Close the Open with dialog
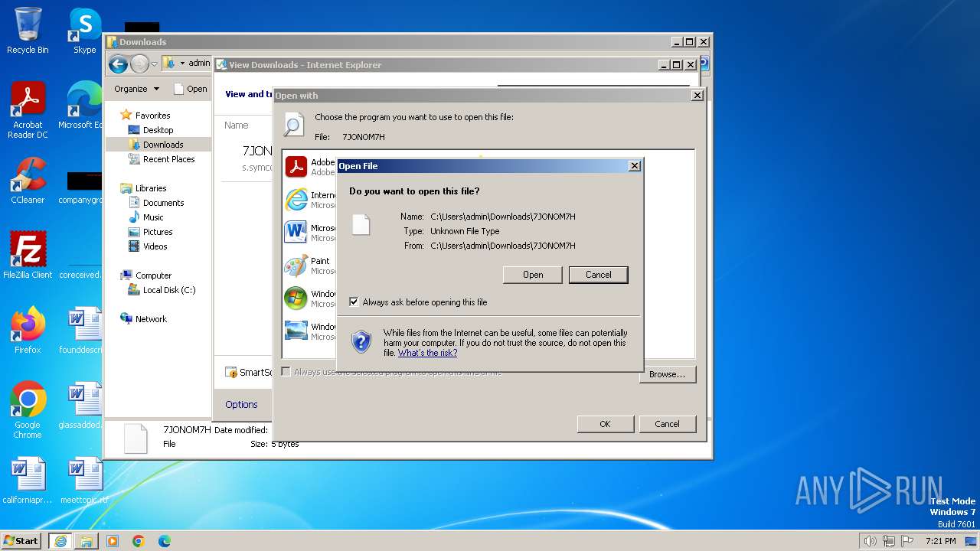Screen dimensions: 980x551 pyautogui.click(x=697, y=96)
